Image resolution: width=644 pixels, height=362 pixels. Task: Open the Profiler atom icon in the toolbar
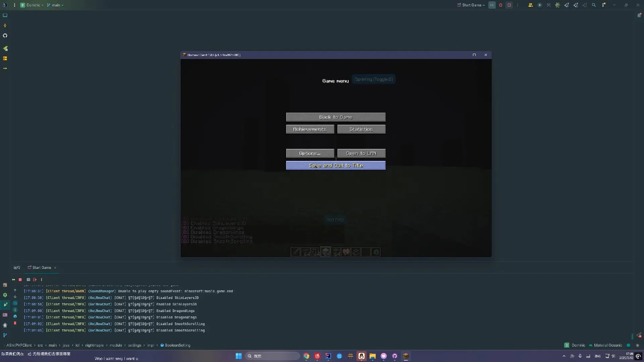pyautogui.click(x=557, y=5)
